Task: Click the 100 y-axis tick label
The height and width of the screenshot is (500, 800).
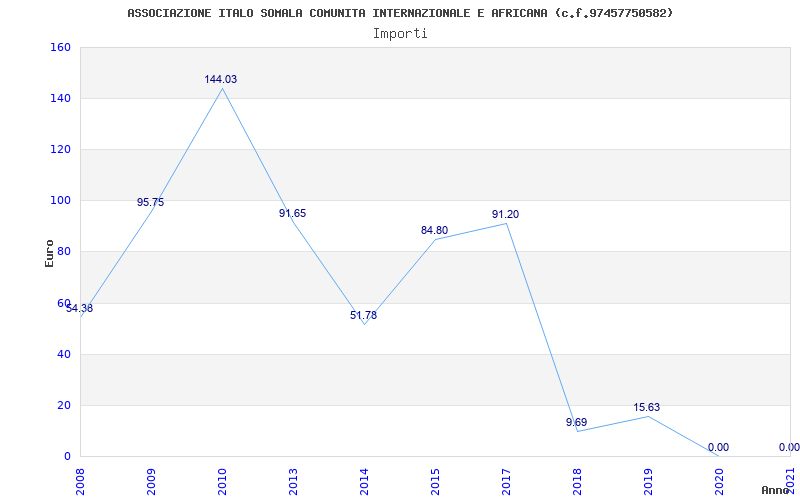Action: (x=60, y=201)
